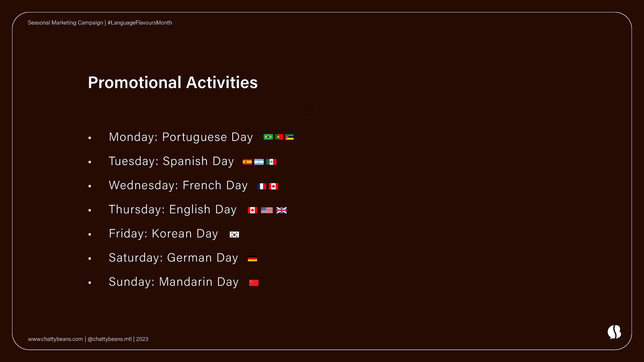Click the Chatty Beans speech-bubble logo

pos(614,332)
